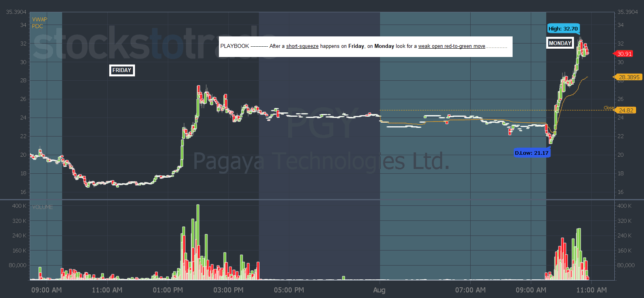Click the D.Low: 21.17 marker
The width and height of the screenshot is (644, 298).
532,153
